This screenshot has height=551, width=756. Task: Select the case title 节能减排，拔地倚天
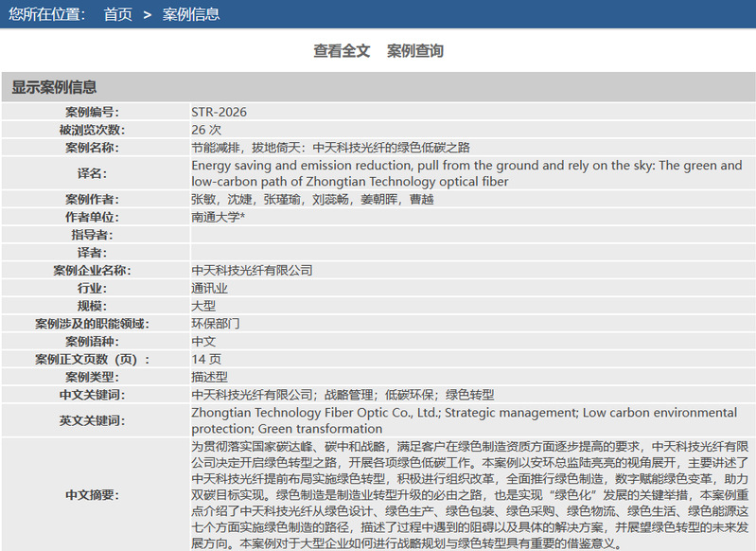330,148
